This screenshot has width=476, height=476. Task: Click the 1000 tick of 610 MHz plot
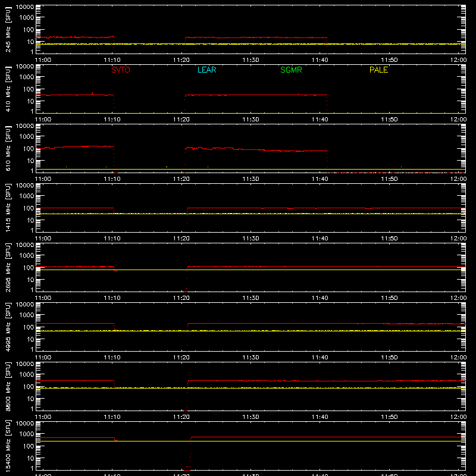pyautogui.click(x=27, y=136)
